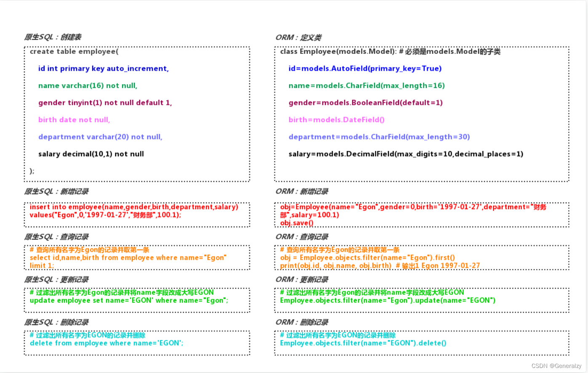Select 'id int primary key auto_increment,' line
Viewport: 588px width, 373px height.
coord(104,69)
